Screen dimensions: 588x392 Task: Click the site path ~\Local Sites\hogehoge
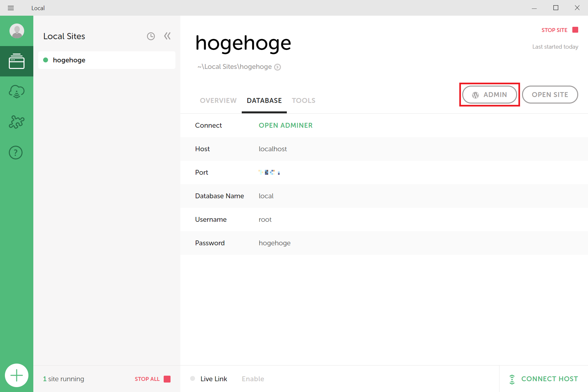click(x=235, y=67)
